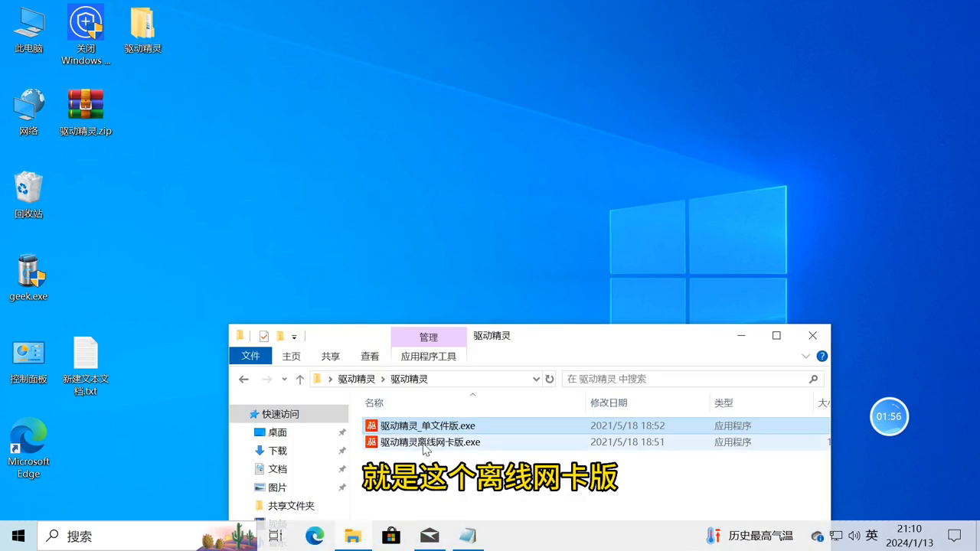Screen dimensions: 980x551
Task: Open the notification center icon
Action: [955, 536]
